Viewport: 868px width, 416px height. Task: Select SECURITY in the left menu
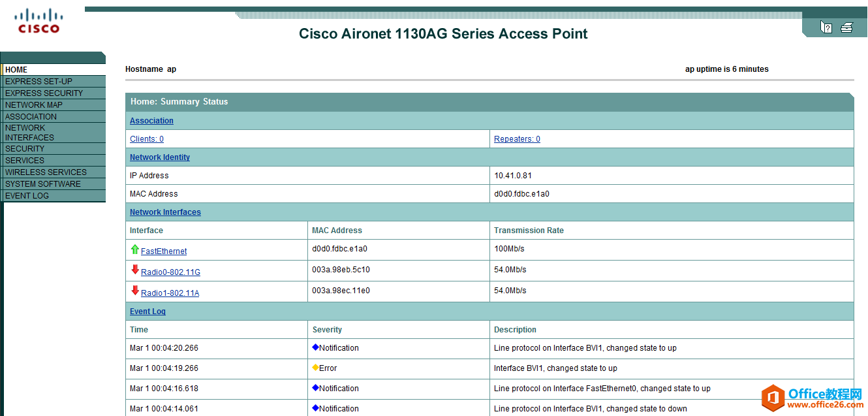tap(25, 149)
